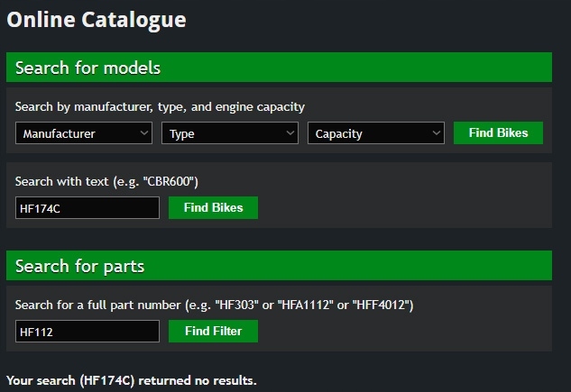Viewport: 571px width, 392px height.
Task: Click the 'Search by manufacturer, type, and engine capacity' label
Action: click(x=160, y=106)
